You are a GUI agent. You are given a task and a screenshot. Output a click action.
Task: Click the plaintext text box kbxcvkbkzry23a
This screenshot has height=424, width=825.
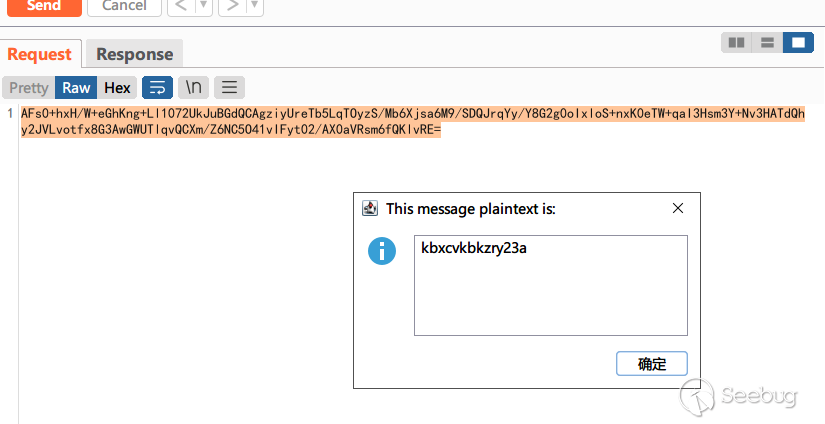[551, 285]
